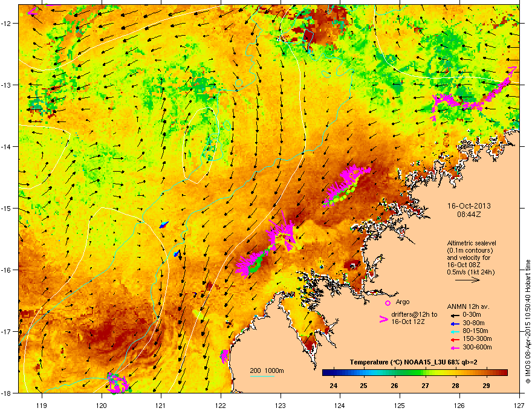Screen dimensions: 532x411
Task: Click the 'ANMN 12h av.' heading
Action: pos(468,306)
